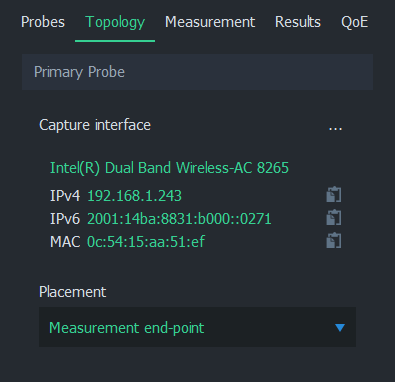Go to the Results tab
Viewport: 395px width, 382px height.
pos(298,22)
